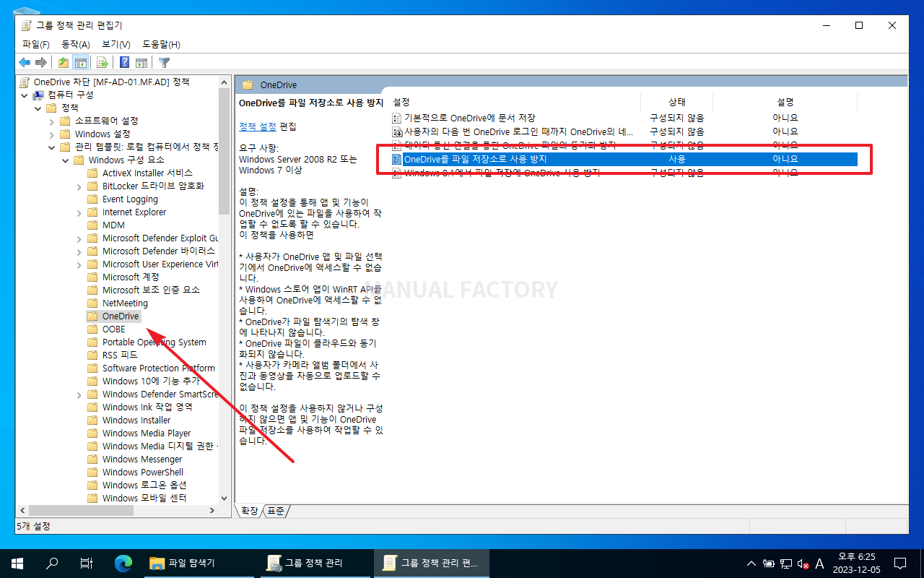
Task: Open Help via blue question mark icon
Action: [x=125, y=63]
